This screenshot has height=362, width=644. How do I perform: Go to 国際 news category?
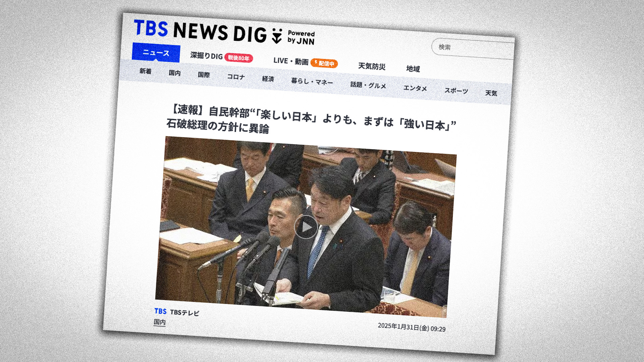[204, 75]
